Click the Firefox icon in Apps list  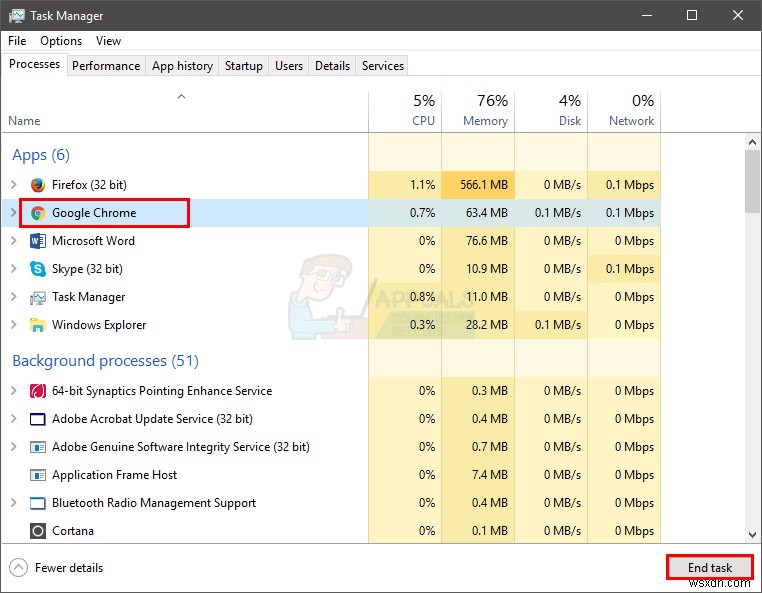(37, 185)
